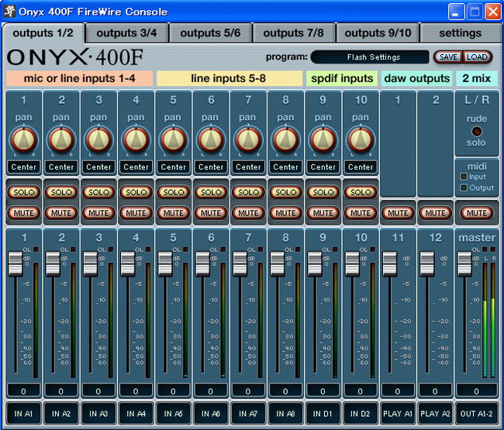Go to the outputs 9/10 tab

378,33
